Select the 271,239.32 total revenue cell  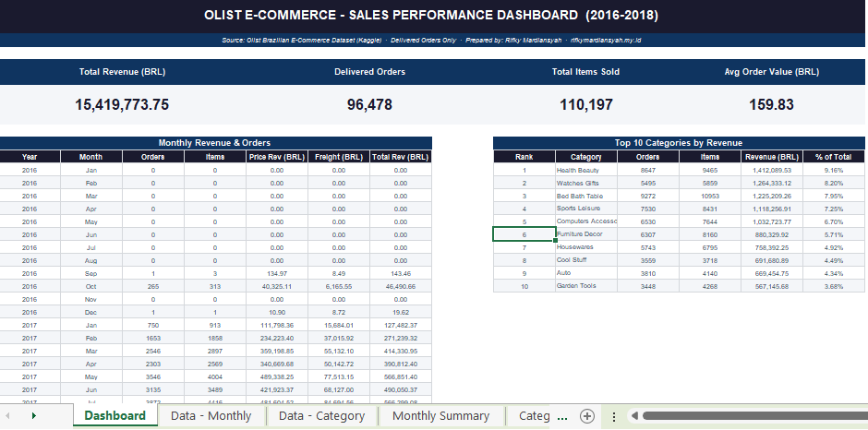pos(401,338)
